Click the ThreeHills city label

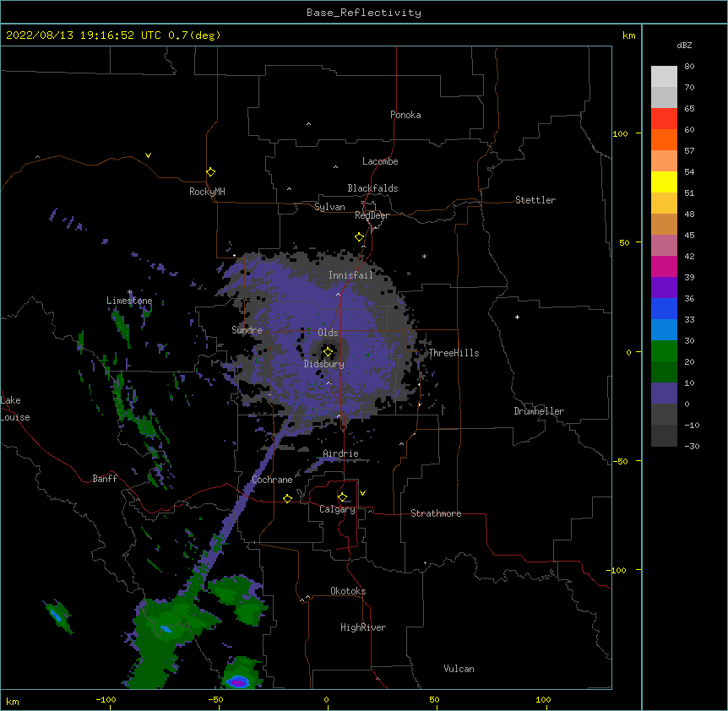454,353
